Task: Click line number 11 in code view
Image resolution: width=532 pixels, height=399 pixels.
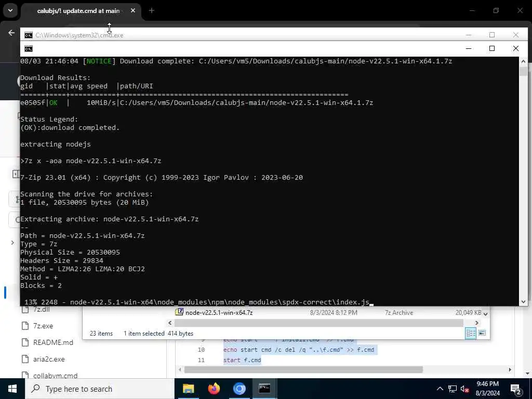Action: coord(201,361)
